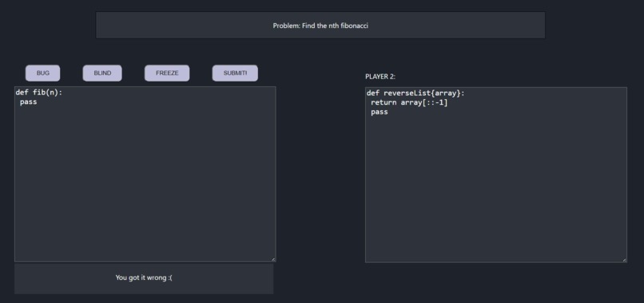Click the 'return array[::-1]' line
This screenshot has height=303, width=644.
coord(409,102)
